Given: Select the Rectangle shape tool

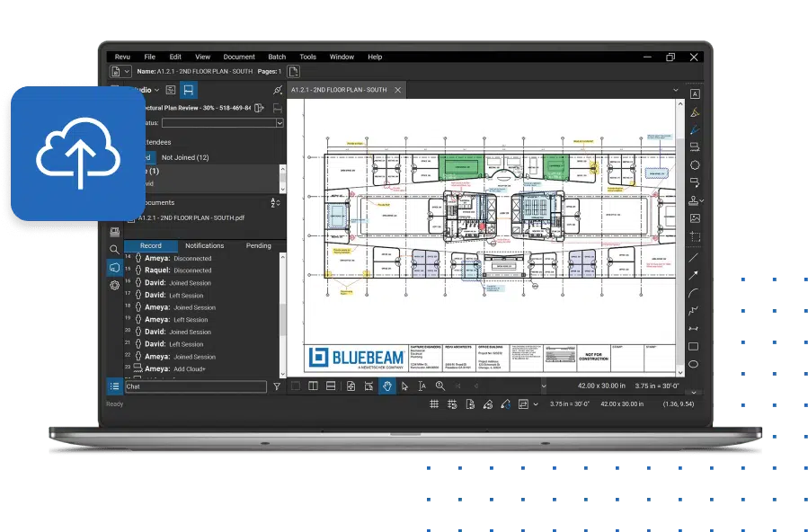Looking at the screenshot, I should click(694, 346).
